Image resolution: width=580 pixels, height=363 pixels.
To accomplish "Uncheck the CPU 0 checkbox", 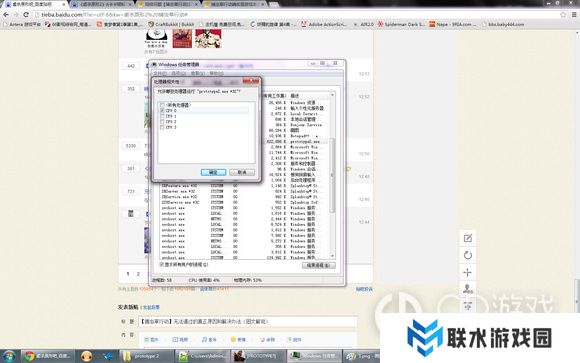I will click(x=162, y=111).
